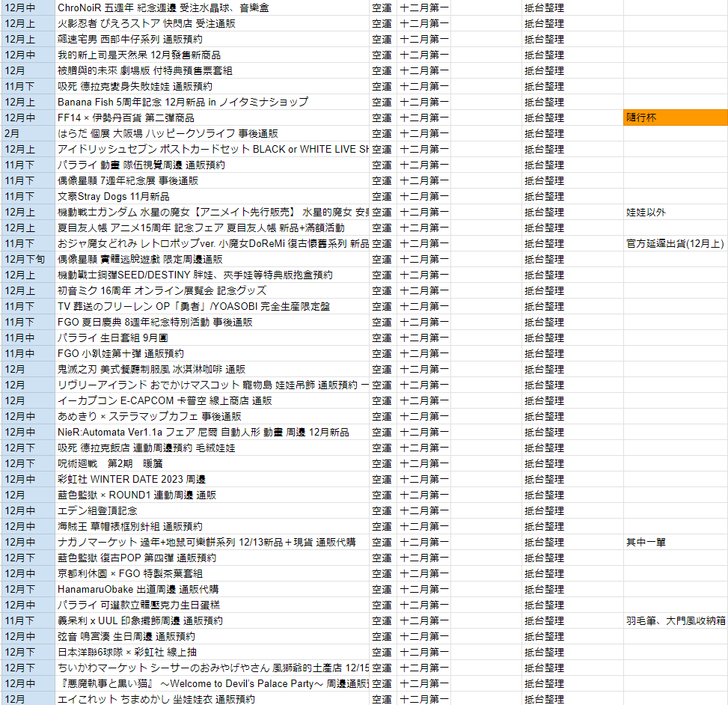Viewport: 728px width, 705px height.
Task: Click the '偶像星願 7週年紀念展' cell
Action: click(x=212, y=180)
